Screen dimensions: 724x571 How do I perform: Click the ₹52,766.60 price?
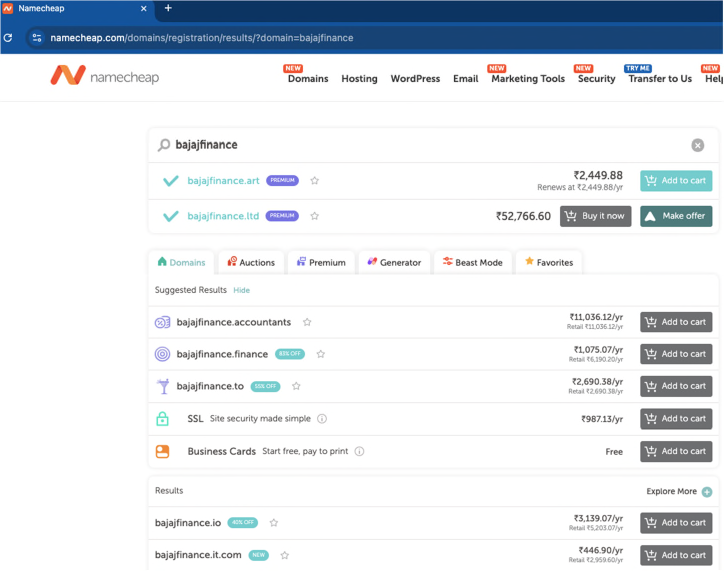click(x=523, y=216)
